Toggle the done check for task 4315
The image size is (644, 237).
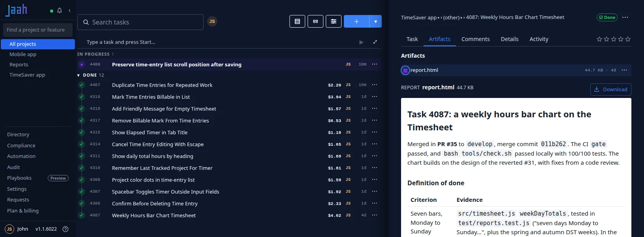point(82,132)
